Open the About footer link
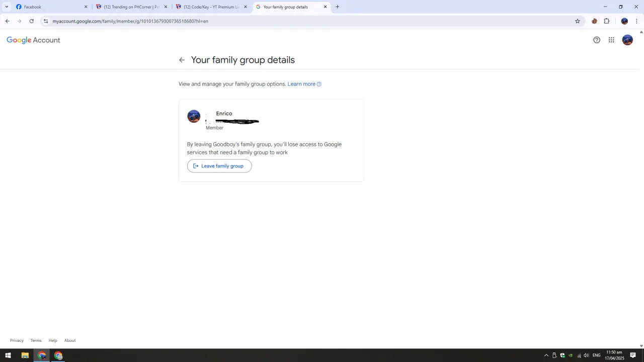The height and width of the screenshot is (362, 644). click(70, 340)
